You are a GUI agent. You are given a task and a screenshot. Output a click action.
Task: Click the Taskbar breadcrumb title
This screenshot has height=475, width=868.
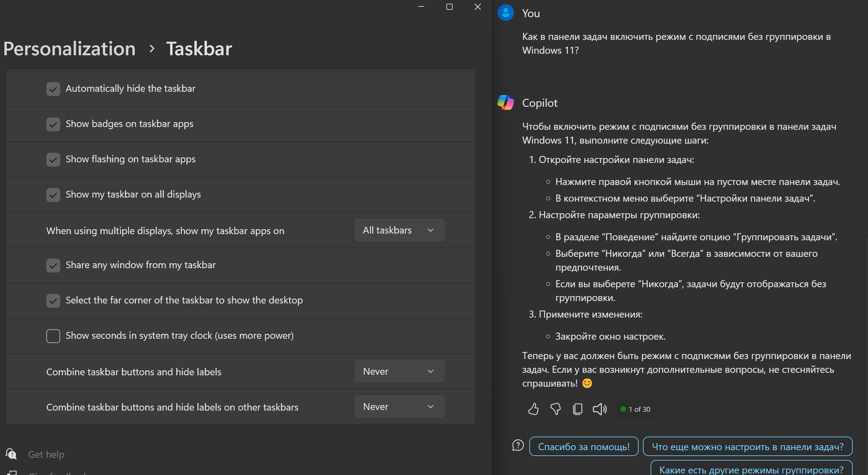click(x=199, y=49)
